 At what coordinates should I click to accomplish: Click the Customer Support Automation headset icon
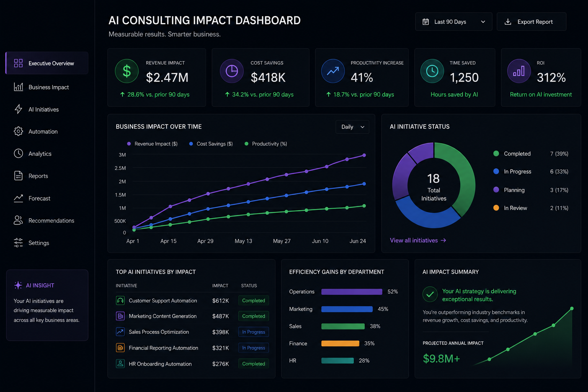pyautogui.click(x=120, y=301)
